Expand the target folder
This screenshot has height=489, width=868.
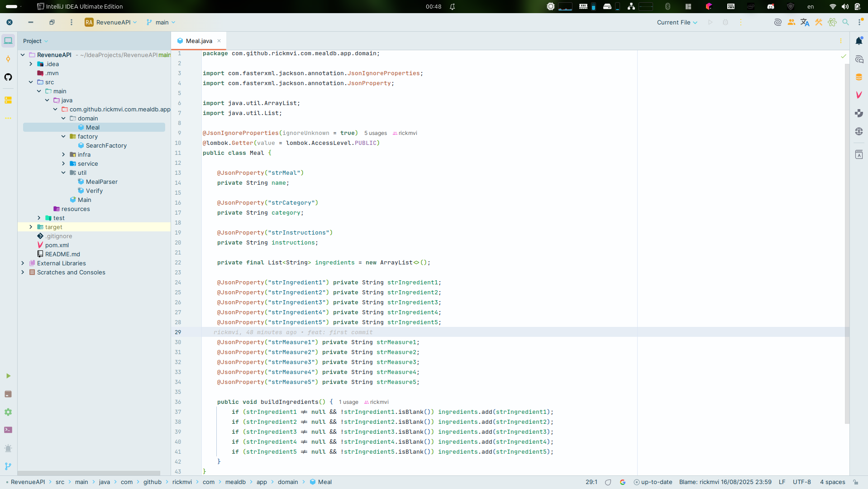(31, 227)
